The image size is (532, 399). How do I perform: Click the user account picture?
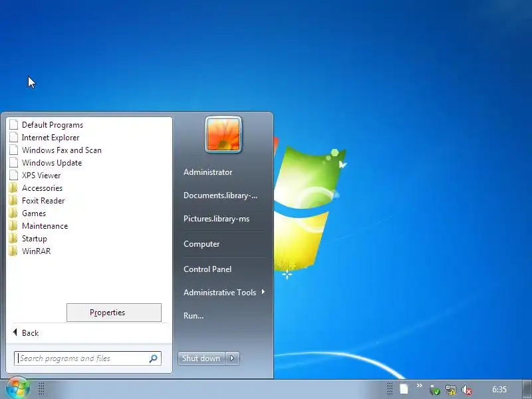[x=223, y=135]
